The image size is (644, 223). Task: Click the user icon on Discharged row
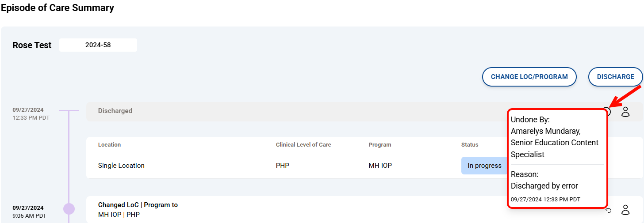(x=625, y=112)
